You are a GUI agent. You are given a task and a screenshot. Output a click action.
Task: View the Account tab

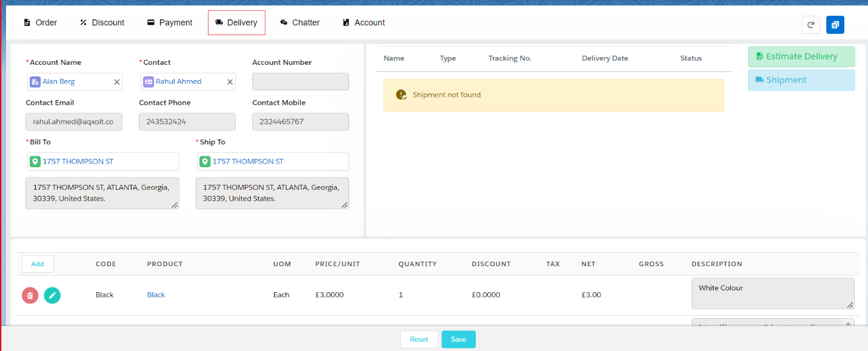coord(363,22)
